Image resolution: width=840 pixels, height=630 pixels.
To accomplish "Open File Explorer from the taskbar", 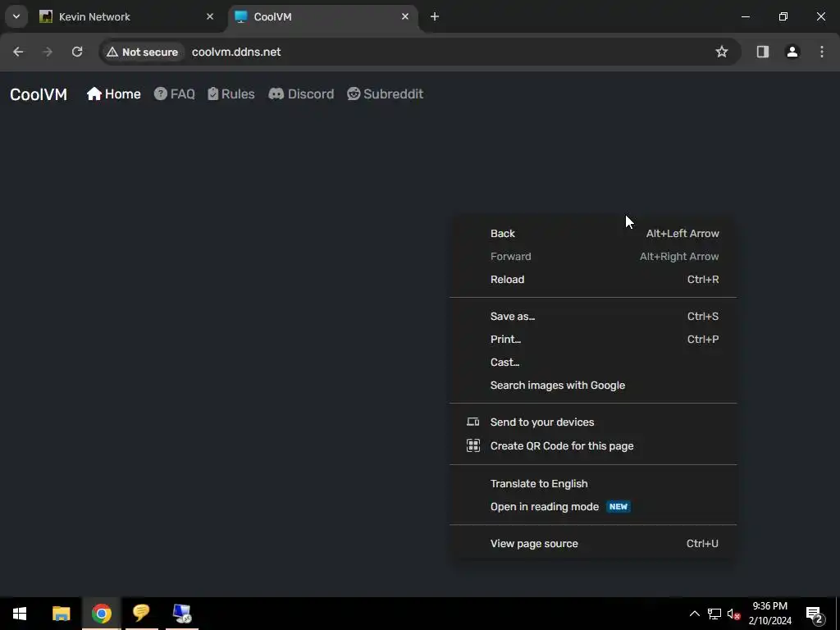I will [x=61, y=614].
